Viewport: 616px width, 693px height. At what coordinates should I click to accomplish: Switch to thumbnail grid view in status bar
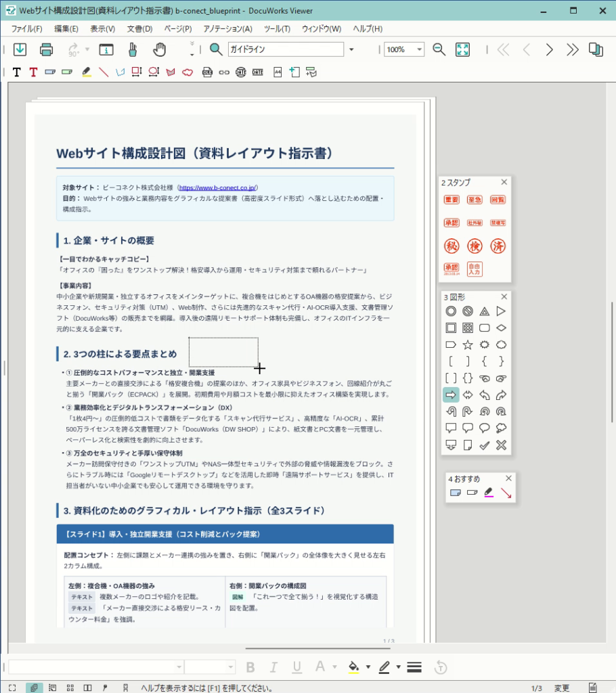tap(70, 688)
